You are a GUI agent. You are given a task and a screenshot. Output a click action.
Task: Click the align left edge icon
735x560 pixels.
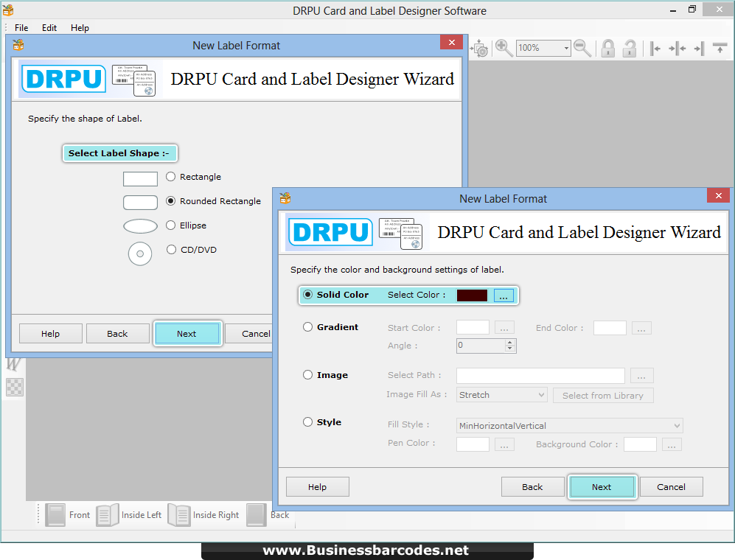(x=655, y=49)
